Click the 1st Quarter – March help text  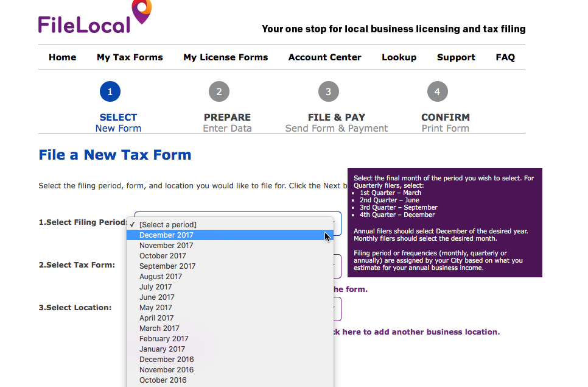pos(390,193)
